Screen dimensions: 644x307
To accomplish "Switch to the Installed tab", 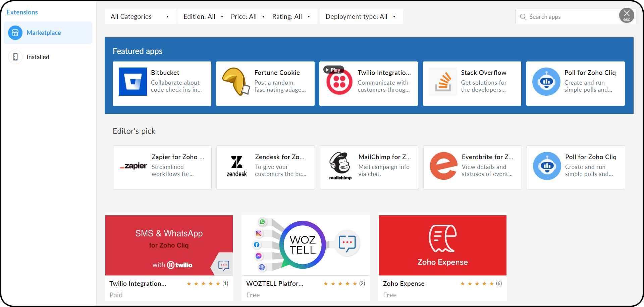I will [38, 57].
